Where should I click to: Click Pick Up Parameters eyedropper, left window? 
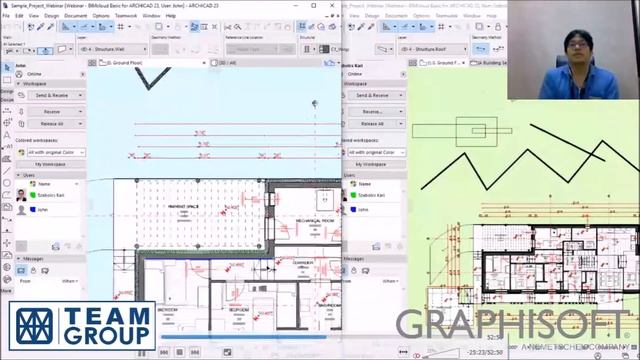coord(41,27)
